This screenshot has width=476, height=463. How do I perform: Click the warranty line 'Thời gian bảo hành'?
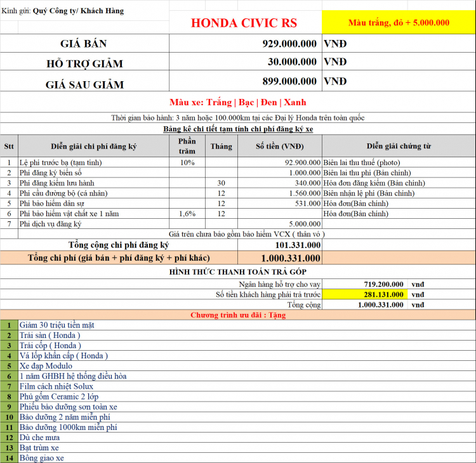click(x=238, y=117)
